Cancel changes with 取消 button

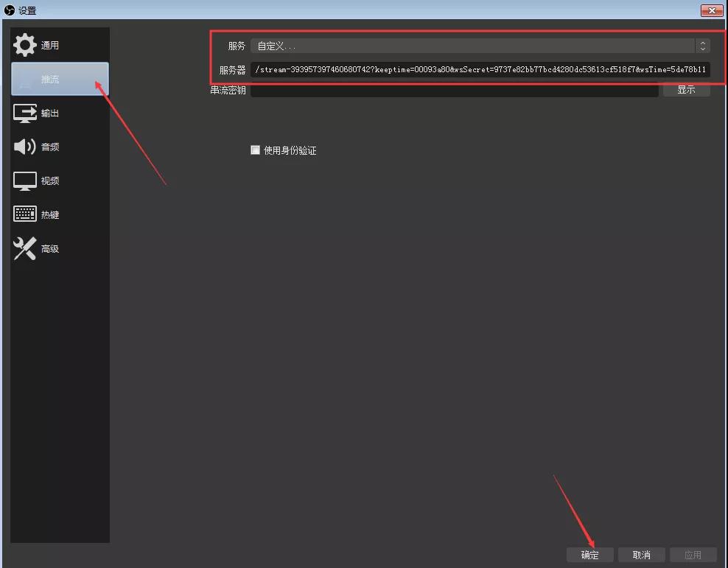click(642, 555)
